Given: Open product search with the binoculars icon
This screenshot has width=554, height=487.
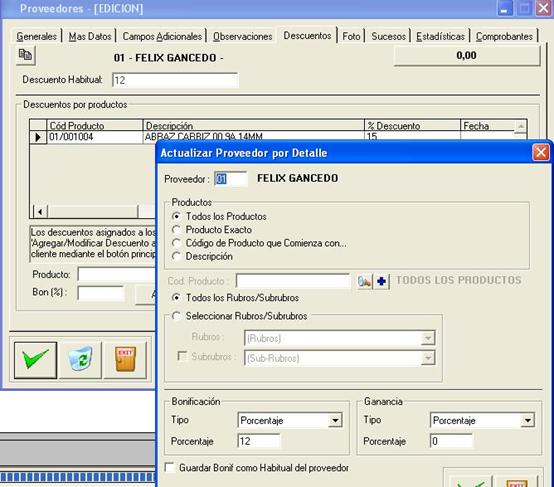Looking at the screenshot, I should pos(365,282).
